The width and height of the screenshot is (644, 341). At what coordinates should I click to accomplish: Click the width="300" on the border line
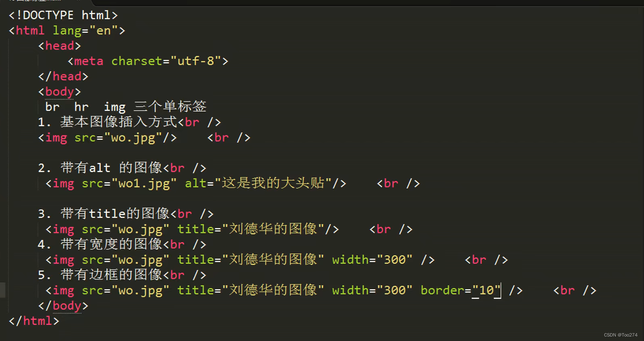point(373,290)
